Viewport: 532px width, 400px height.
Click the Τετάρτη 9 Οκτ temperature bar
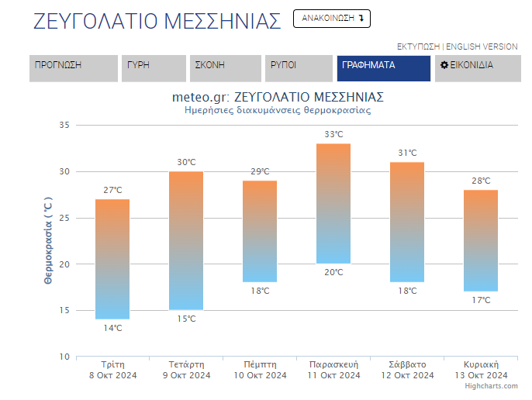click(x=186, y=240)
